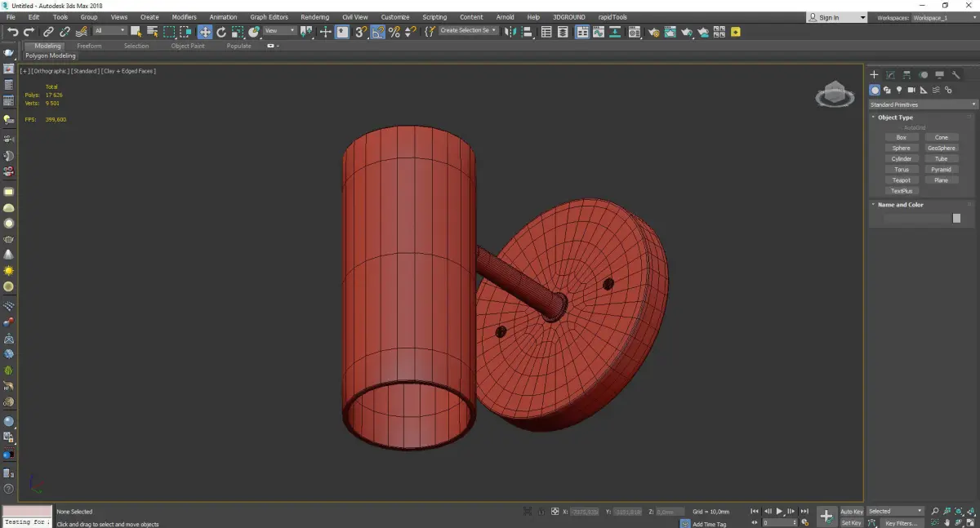Open the Utilities wrench panel
The height and width of the screenshot is (528, 980).
(x=955, y=75)
